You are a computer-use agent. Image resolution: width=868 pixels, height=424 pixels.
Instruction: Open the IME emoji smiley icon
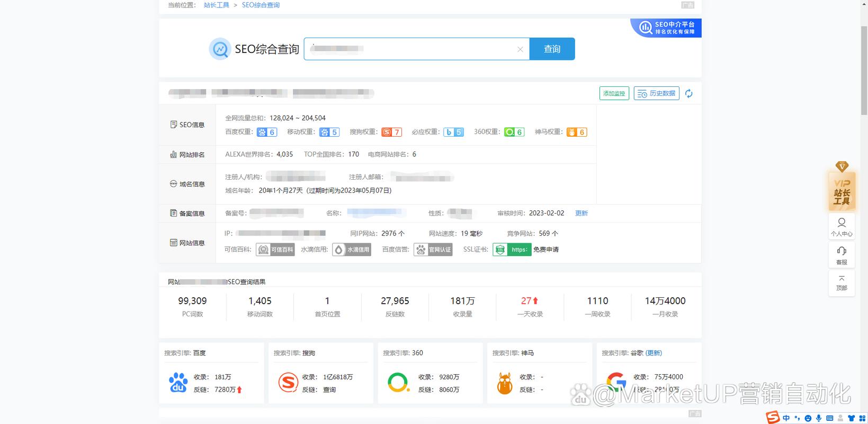pos(808,418)
